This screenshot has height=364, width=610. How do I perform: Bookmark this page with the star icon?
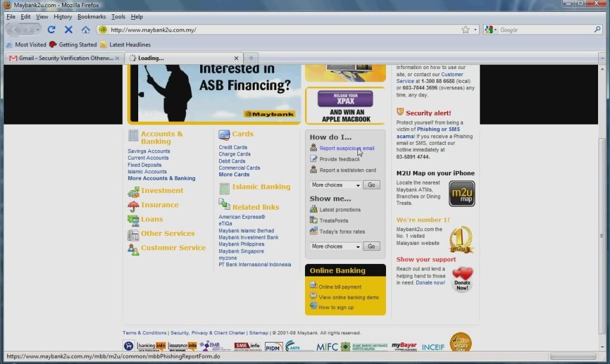pos(465,30)
